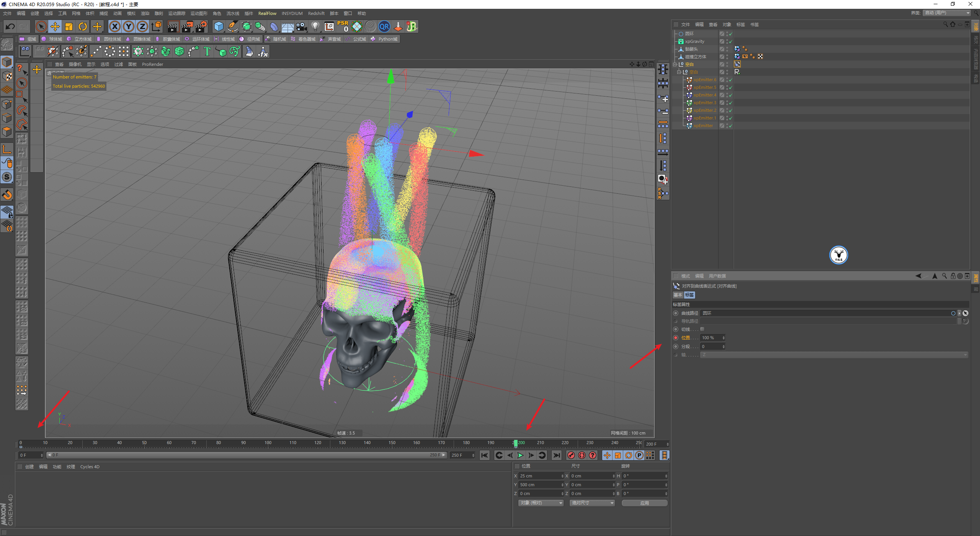Screen dimensions: 980x536
Task: Click the position X 25 cm field
Action: [x=541, y=476]
